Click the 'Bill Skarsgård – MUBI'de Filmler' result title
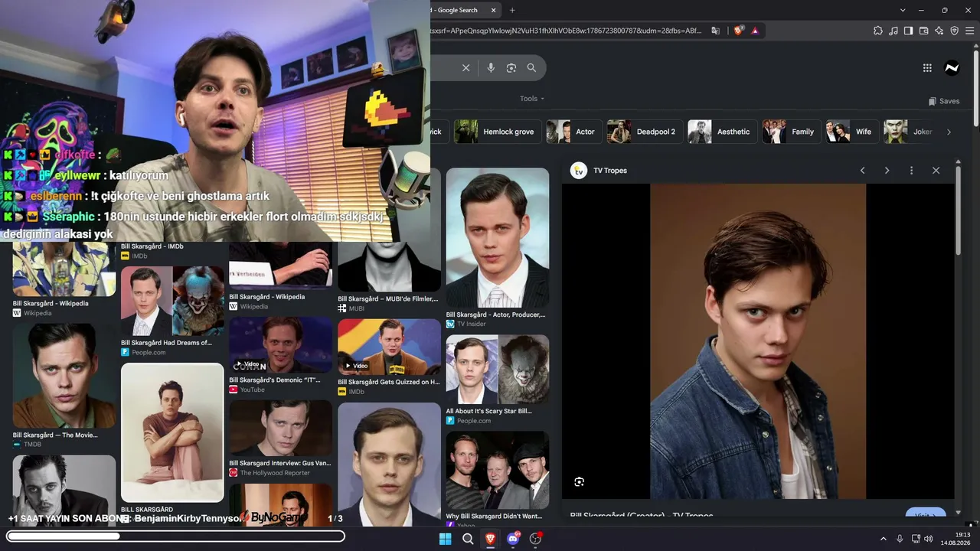980x551 pixels. point(388,299)
